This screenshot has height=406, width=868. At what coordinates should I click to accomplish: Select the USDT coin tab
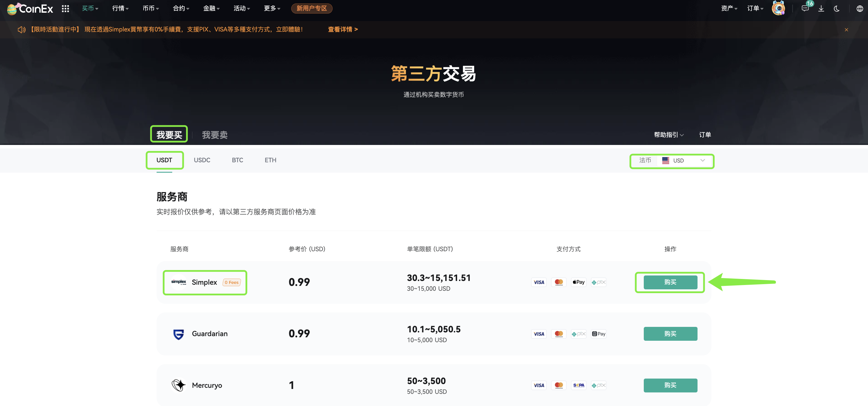pyautogui.click(x=164, y=160)
